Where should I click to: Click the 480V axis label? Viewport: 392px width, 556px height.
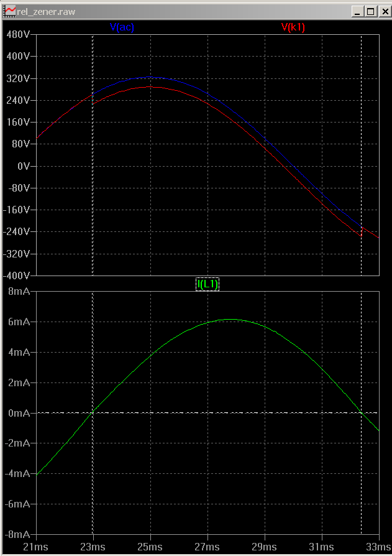click(18, 34)
